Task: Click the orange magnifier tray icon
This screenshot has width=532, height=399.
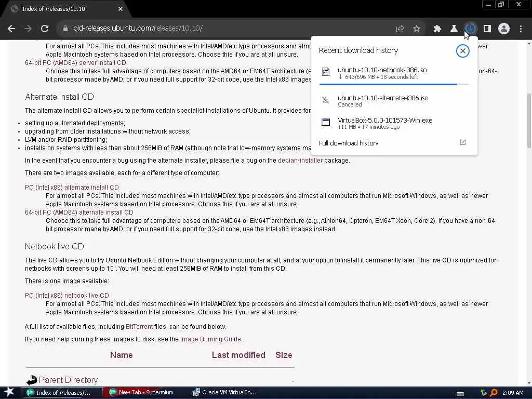Action: [x=494, y=393]
